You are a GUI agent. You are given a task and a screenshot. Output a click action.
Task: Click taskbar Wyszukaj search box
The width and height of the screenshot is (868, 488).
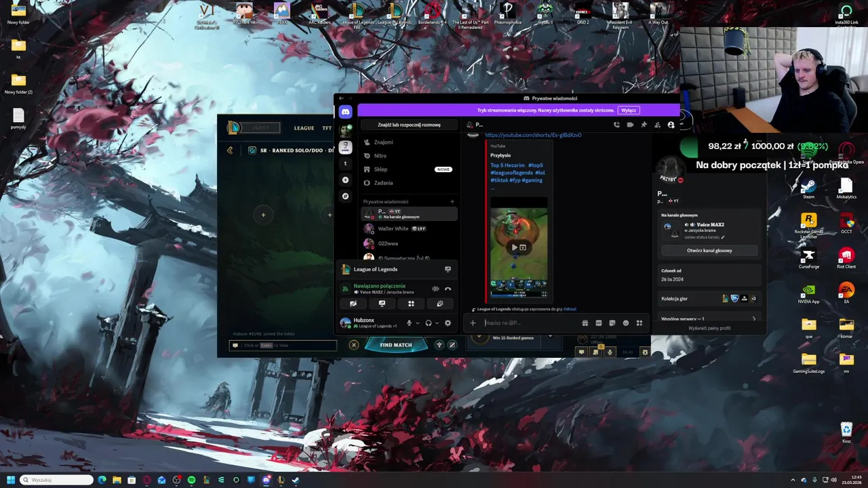(56, 480)
